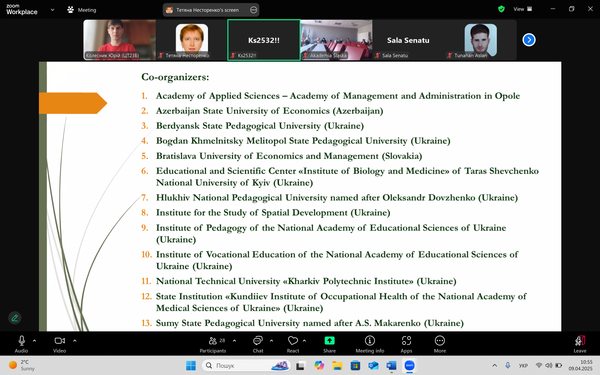Click "Institute for the Study of Spatial Development"

pos(273,213)
